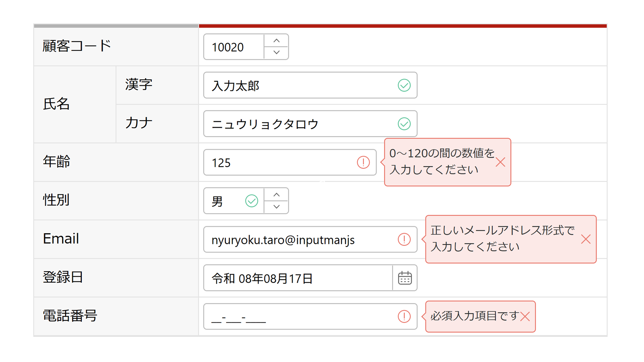The width and height of the screenshot is (644, 362).
Task: Click the 氏名 label
Action: 56,104
